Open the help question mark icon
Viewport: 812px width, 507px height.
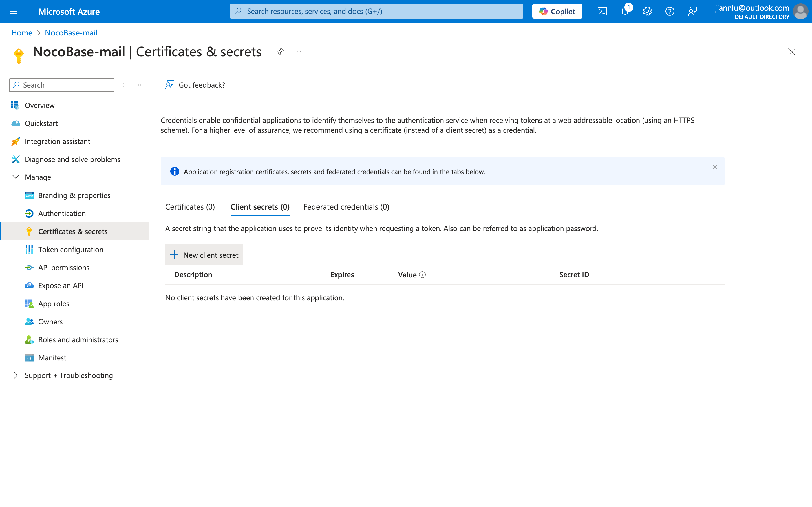click(x=670, y=11)
